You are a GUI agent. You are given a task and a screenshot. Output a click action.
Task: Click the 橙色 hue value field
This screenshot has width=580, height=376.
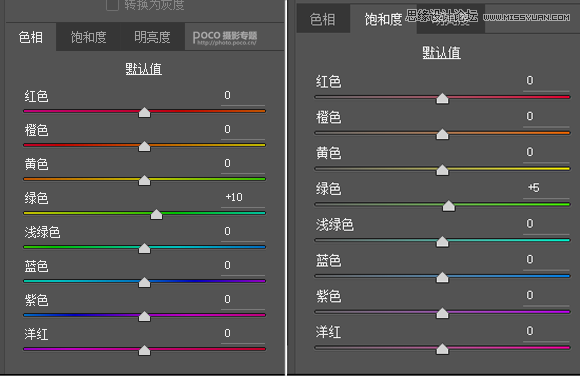(243, 130)
